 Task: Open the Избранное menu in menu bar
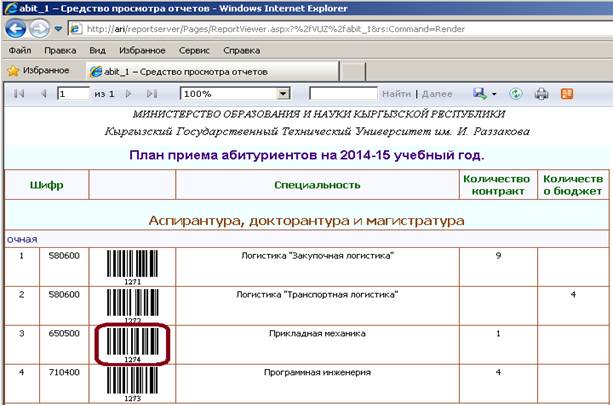[x=142, y=50]
